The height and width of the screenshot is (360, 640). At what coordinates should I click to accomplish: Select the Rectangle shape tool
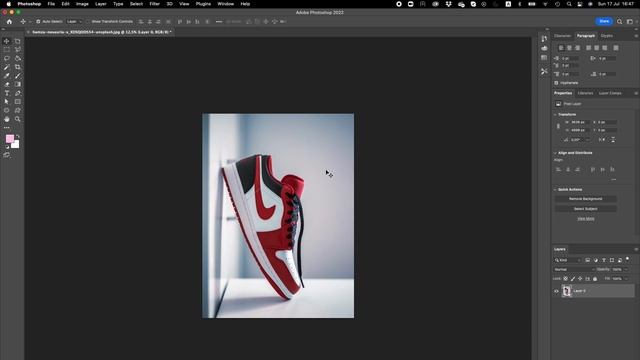(18, 102)
